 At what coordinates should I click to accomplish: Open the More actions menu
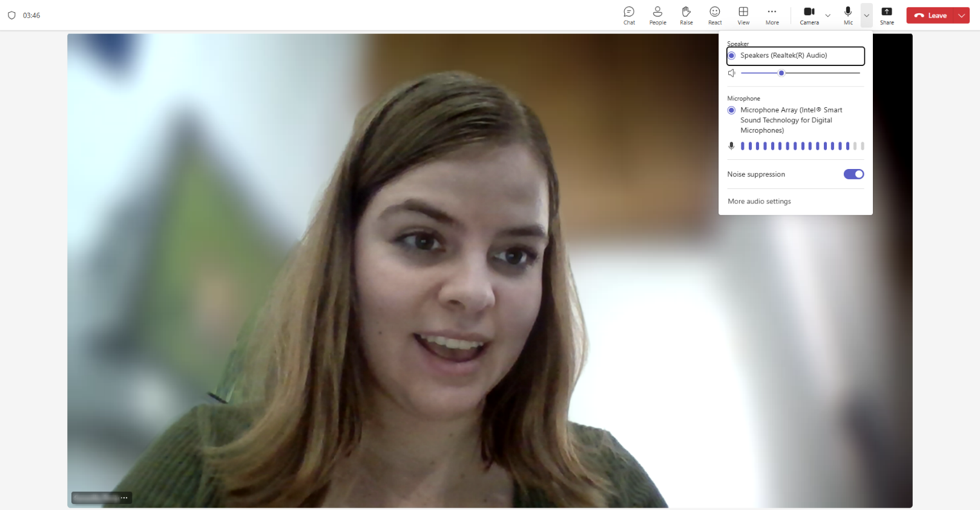pyautogui.click(x=772, y=16)
